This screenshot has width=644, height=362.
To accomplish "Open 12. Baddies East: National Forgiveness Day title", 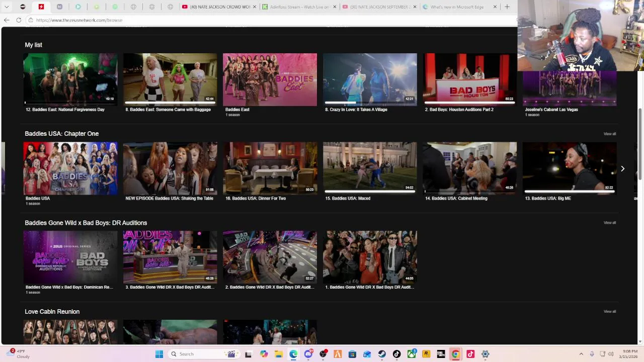I will (65, 110).
